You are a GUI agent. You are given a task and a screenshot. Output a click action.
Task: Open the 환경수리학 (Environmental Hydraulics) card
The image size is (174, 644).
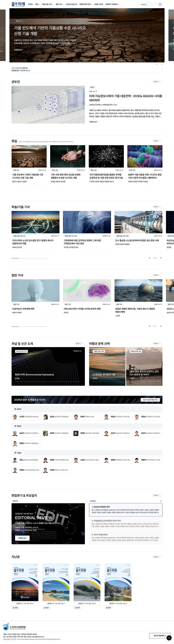[x=48, y=366]
